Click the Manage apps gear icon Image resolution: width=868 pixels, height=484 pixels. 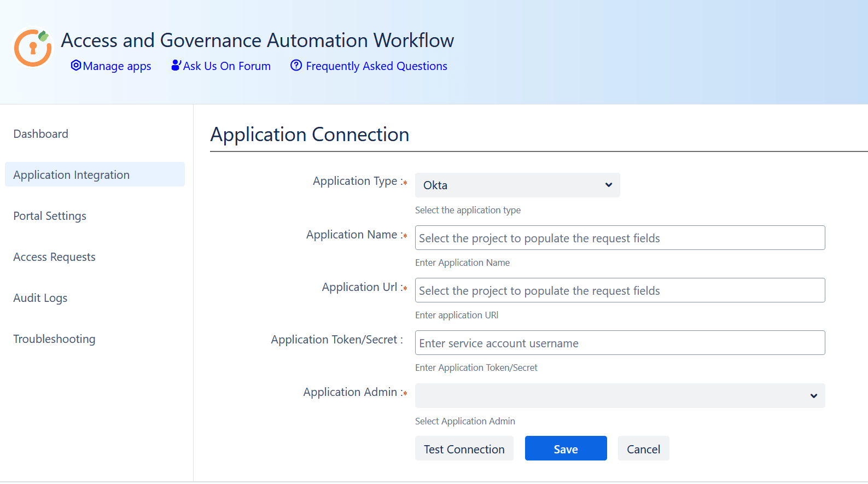point(76,66)
